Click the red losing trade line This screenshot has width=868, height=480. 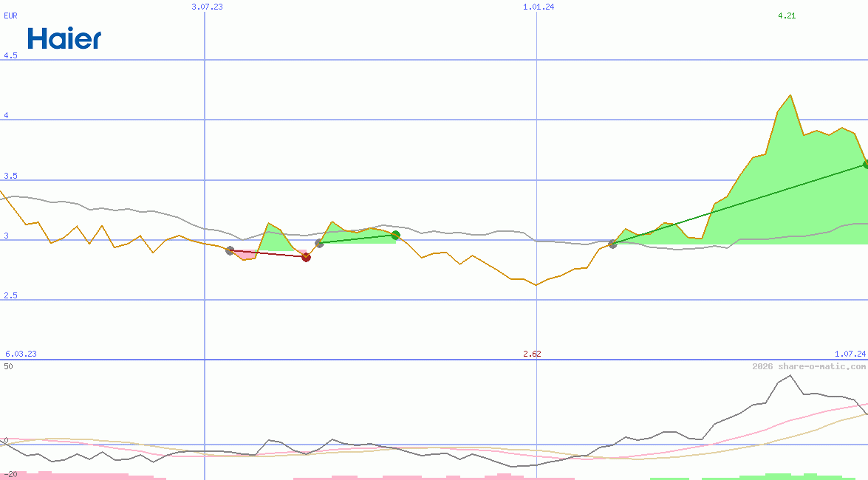point(267,254)
